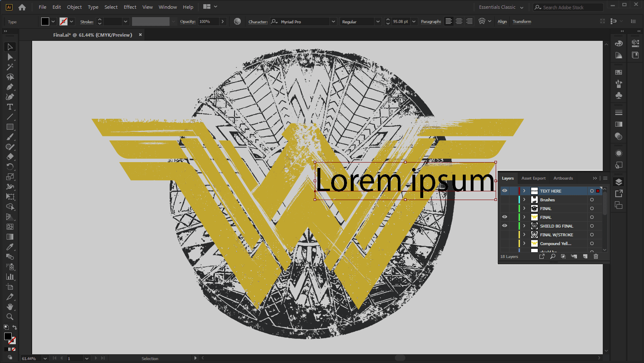Show the Brushes layer
644x363 pixels.
coord(504,200)
